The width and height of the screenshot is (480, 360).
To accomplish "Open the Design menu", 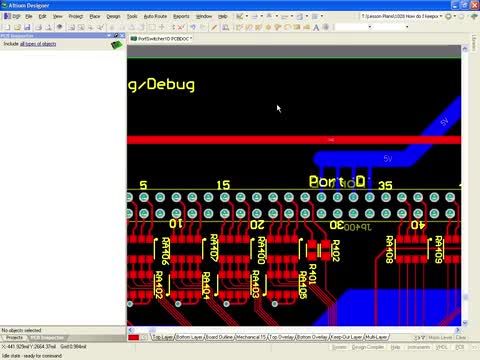I will [x=113, y=16].
